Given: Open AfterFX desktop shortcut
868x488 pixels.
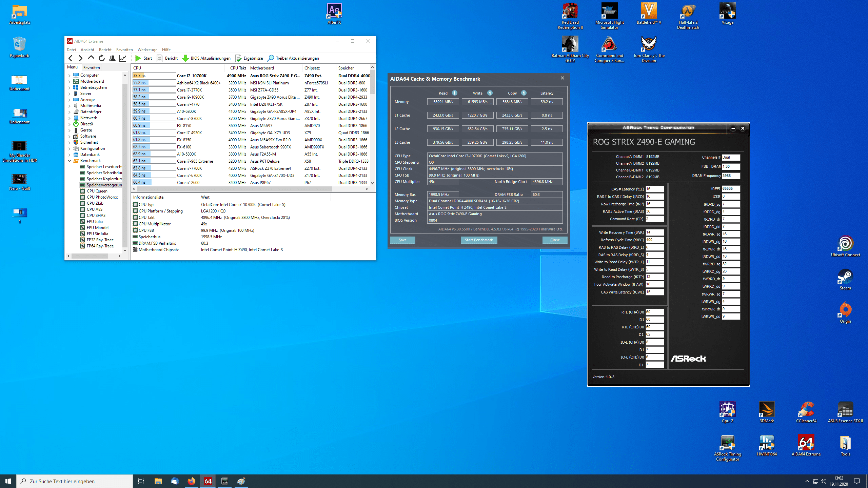Looking at the screenshot, I should click(x=334, y=14).
